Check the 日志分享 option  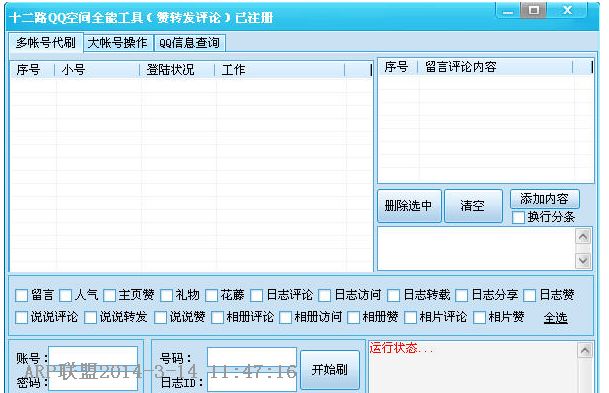coord(461,295)
